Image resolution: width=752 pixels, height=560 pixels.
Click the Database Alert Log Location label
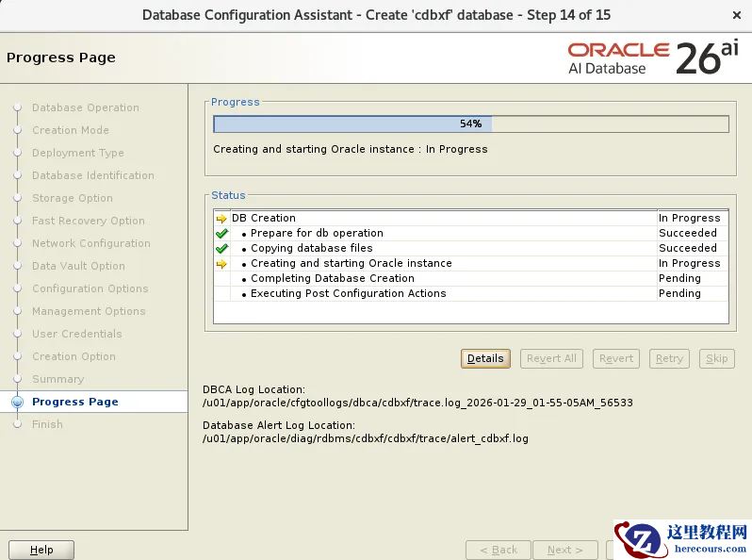coord(279,425)
